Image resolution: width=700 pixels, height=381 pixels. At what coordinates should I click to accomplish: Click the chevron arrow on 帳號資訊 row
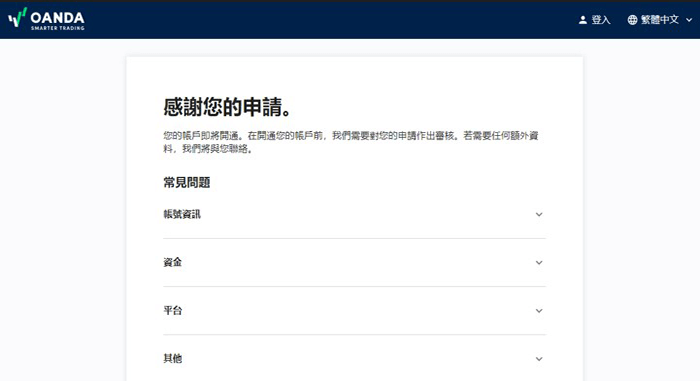tap(539, 214)
